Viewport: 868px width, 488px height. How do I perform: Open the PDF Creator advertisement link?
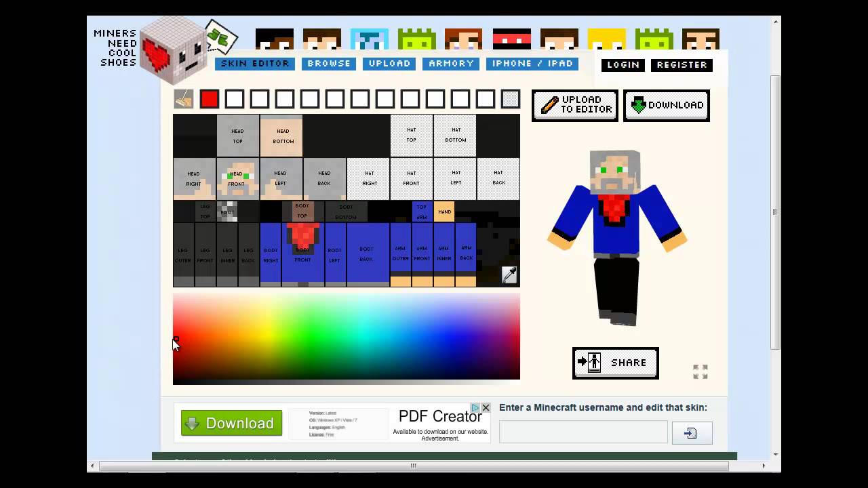coord(440,416)
